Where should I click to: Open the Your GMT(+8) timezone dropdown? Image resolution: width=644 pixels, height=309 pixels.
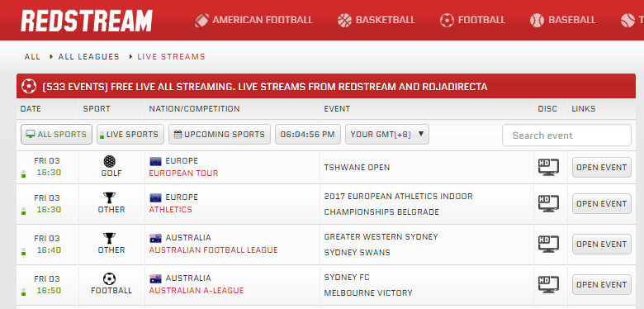[387, 135]
